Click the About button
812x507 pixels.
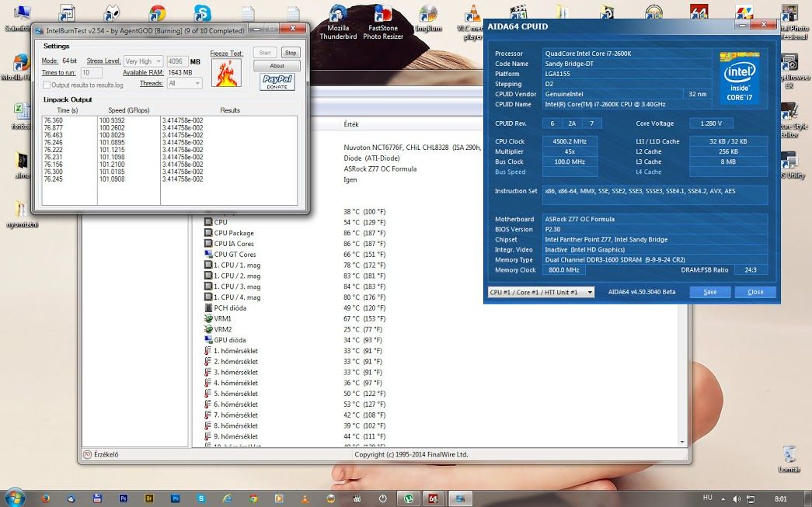pos(277,66)
